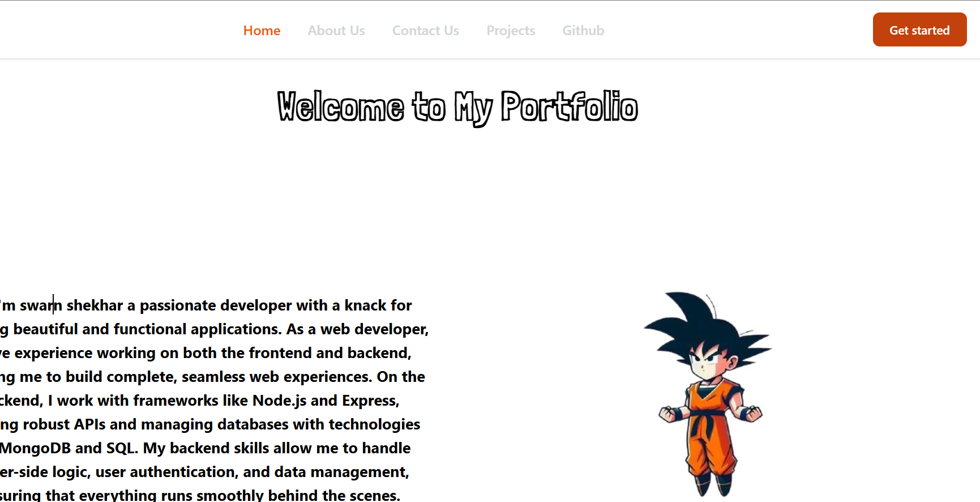Open the Github link in navbar
The width and height of the screenshot is (980, 502).
pyautogui.click(x=583, y=31)
